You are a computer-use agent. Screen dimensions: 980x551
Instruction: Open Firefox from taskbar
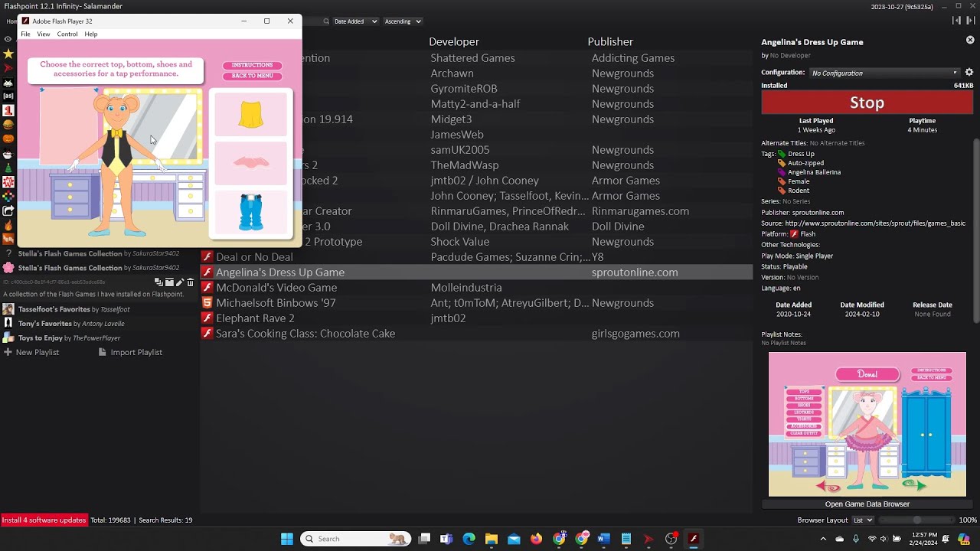[x=536, y=539]
